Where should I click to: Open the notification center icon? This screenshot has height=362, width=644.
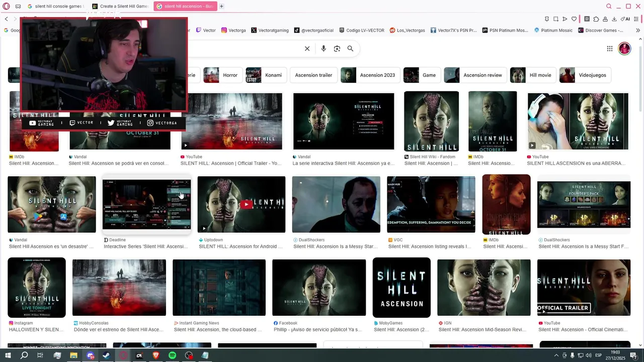(633, 355)
